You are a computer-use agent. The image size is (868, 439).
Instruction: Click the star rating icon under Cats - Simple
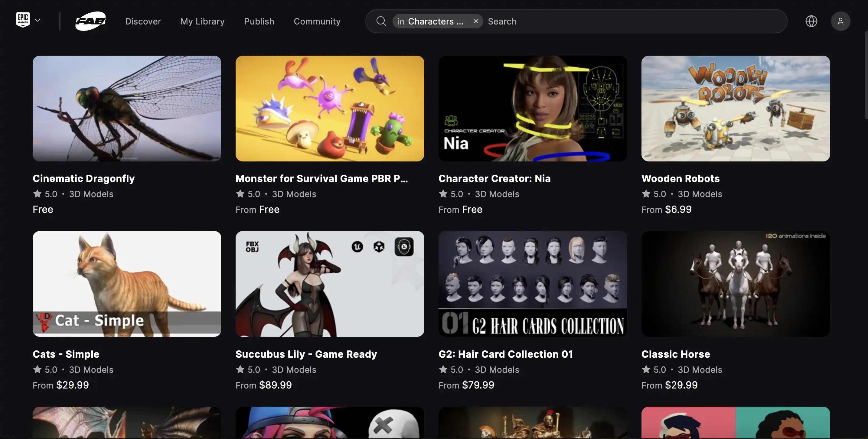click(x=38, y=369)
